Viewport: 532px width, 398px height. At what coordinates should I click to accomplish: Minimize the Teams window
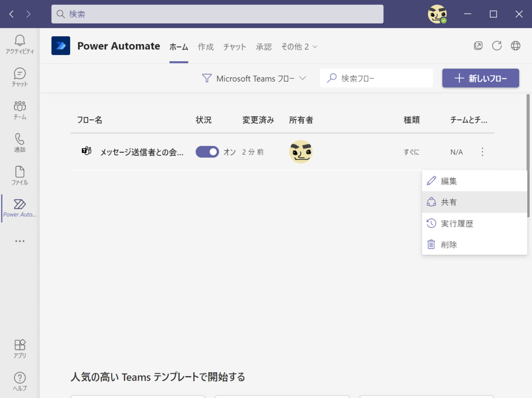(x=467, y=14)
